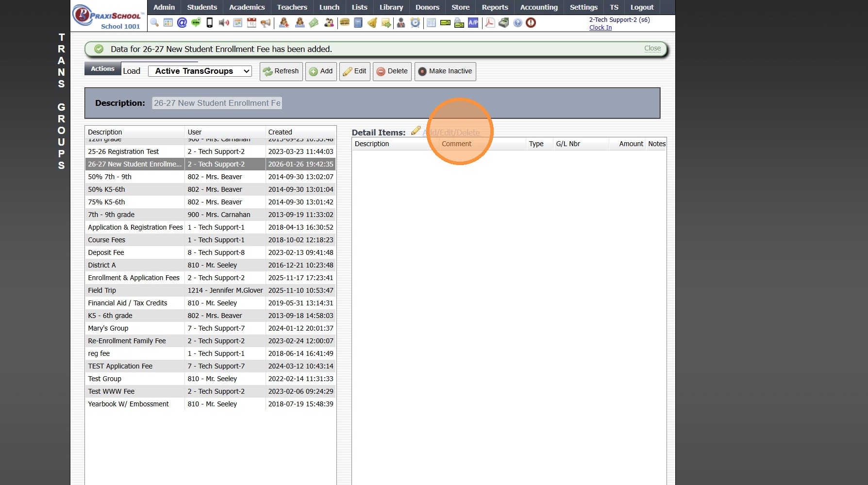This screenshot has width=868, height=485.
Task: Open the alarm clock icon
Action: point(415,23)
